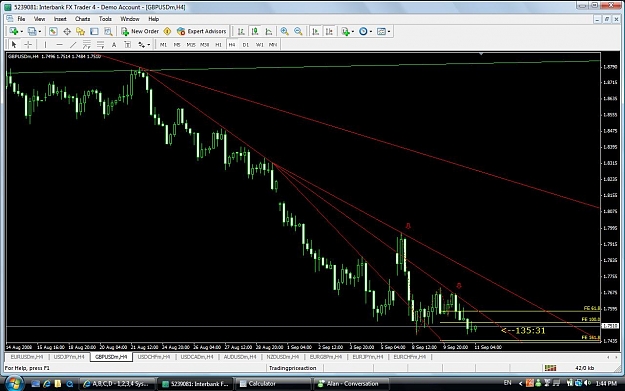The width and height of the screenshot is (625, 391).
Task: Click Tradingpriceaction profile in status bar
Action: (x=293, y=368)
